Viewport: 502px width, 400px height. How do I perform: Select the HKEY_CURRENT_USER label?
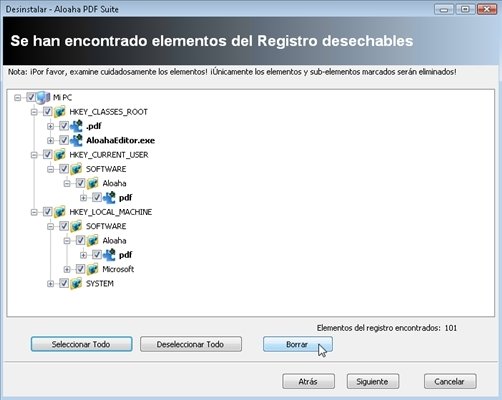tap(109, 155)
